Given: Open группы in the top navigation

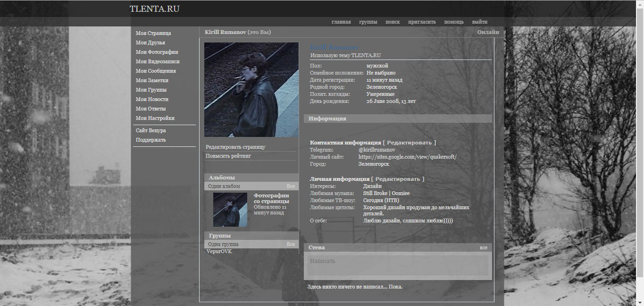Looking at the screenshot, I should 368,22.
